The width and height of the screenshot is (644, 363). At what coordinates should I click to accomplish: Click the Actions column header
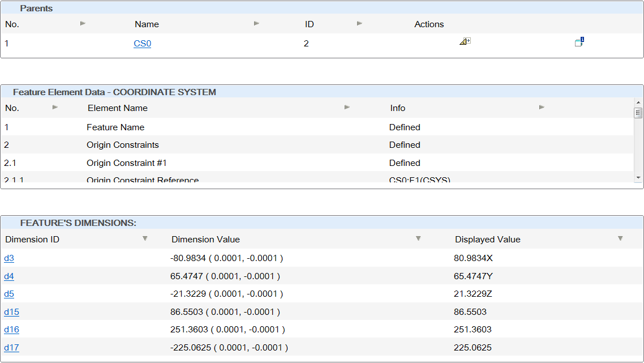tap(429, 24)
